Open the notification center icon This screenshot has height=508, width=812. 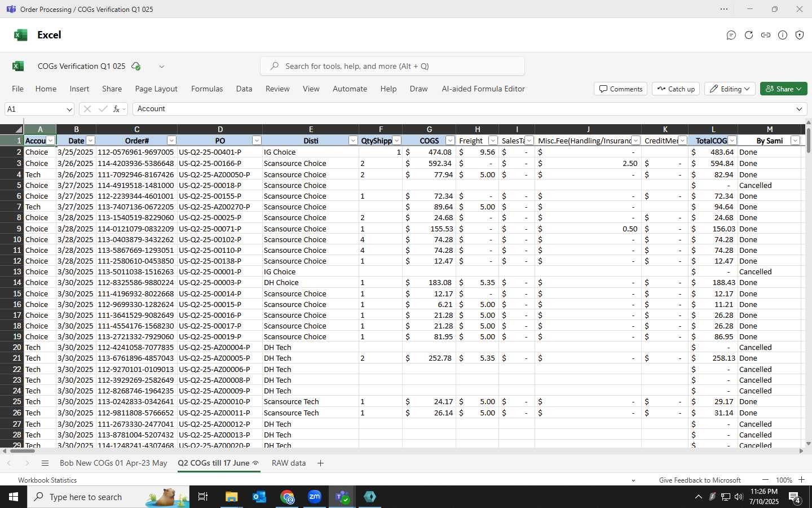795,497
